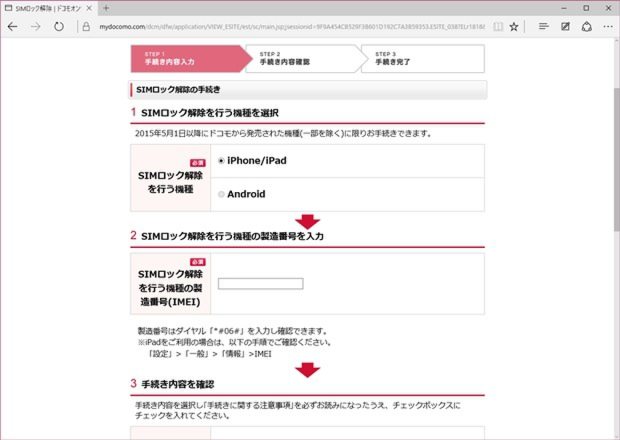The width and height of the screenshot is (620, 440).
Task: Click the SIMロック解除の手続き heading
Action: pos(178,90)
